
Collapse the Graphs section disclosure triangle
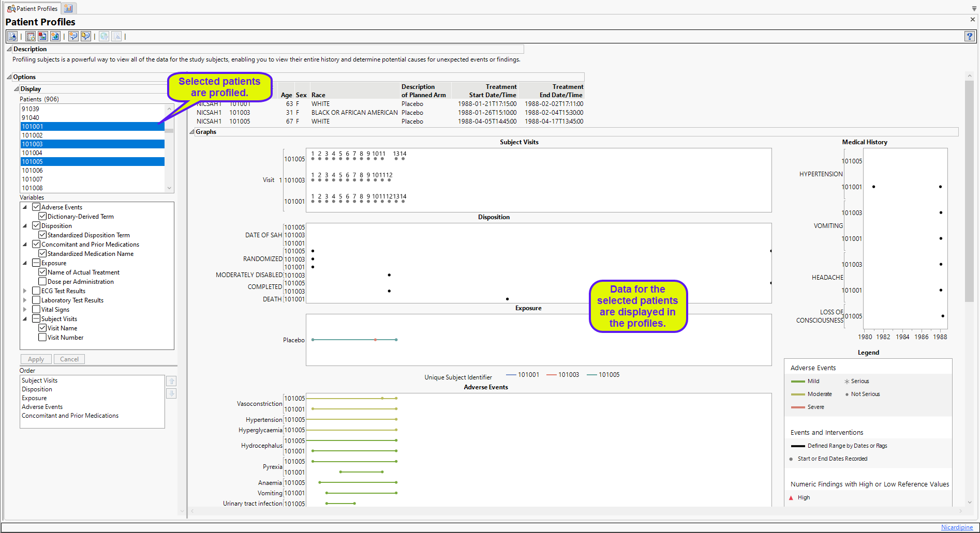(192, 132)
